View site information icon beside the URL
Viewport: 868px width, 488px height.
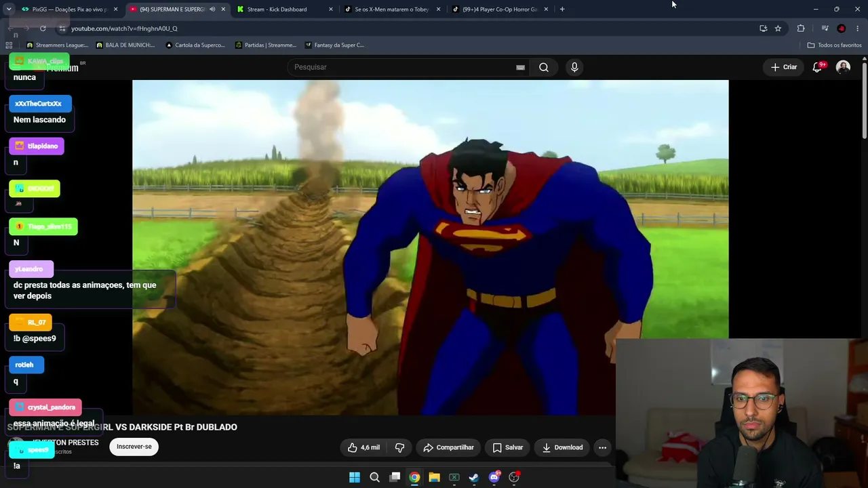tap(62, 28)
